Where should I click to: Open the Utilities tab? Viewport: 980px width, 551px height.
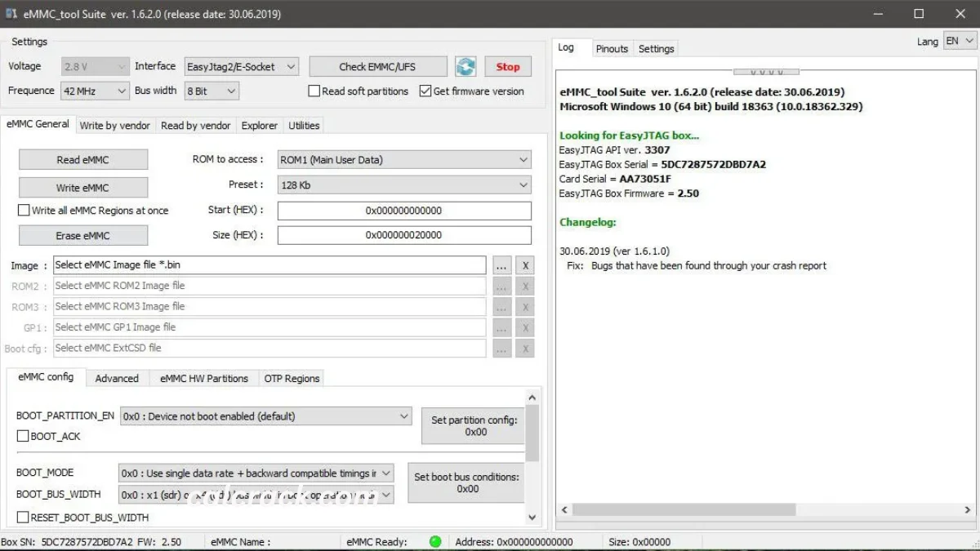(304, 126)
